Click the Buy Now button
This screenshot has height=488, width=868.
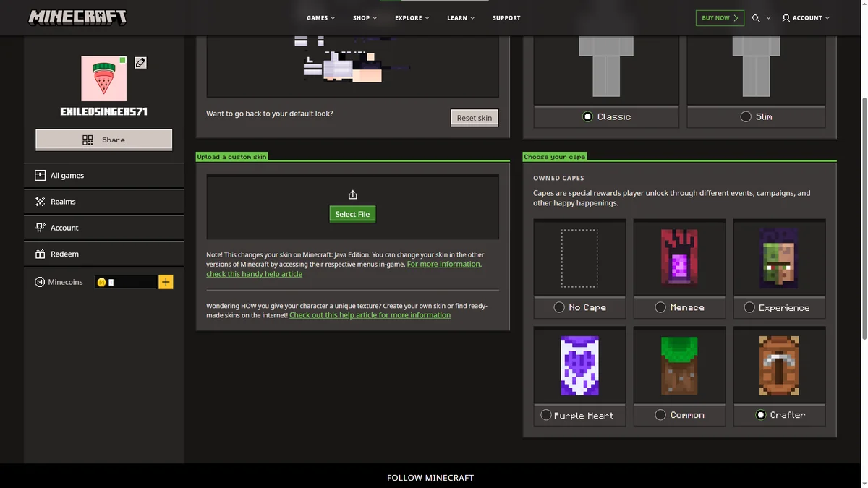click(720, 18)
